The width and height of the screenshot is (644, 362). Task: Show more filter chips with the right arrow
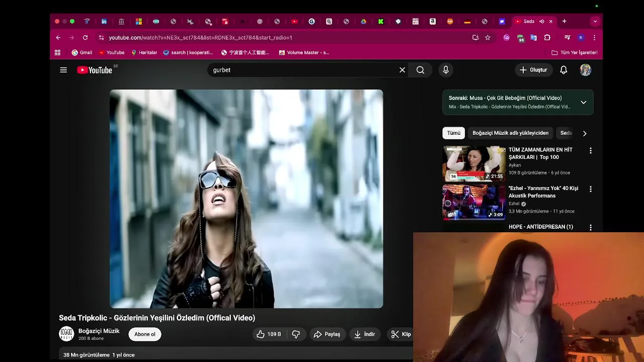click(585, 133)
